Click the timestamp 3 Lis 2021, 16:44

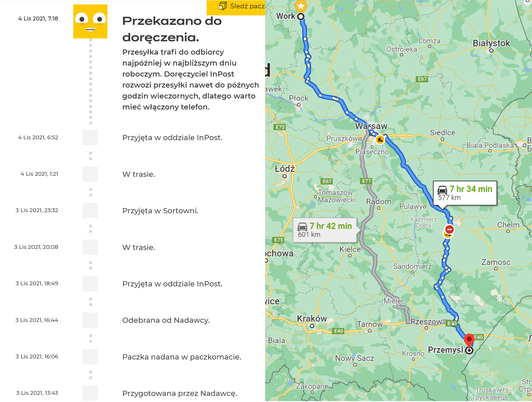[x=37, y=320]
